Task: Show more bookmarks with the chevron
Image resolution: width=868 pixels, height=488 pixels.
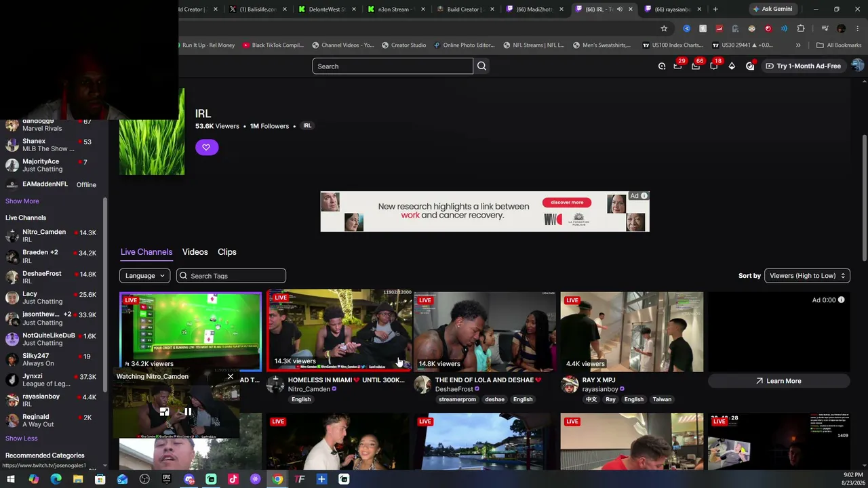Action: click(x=798, y=45)
